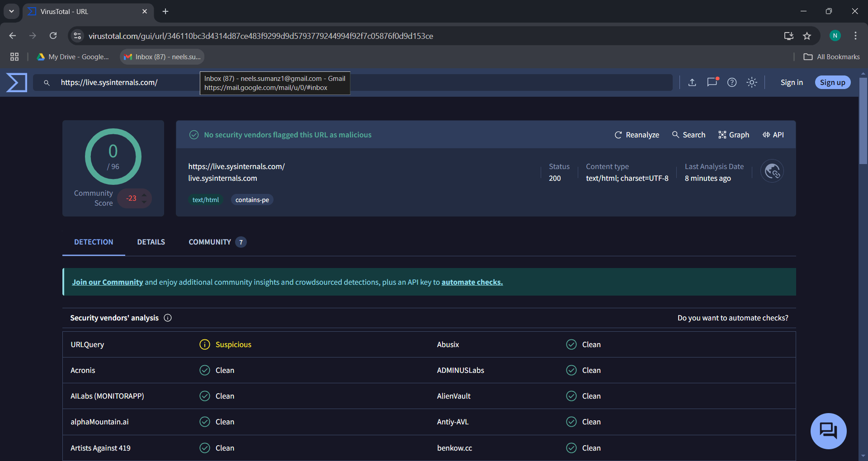
Task: Click the Antiy-AVL vendor name
Action: pyautogui.click(x=453, y=422)
